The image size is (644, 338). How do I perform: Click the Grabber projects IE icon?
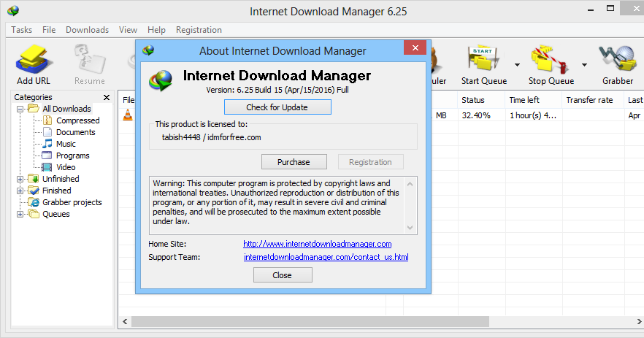click(x=34, y=202)
